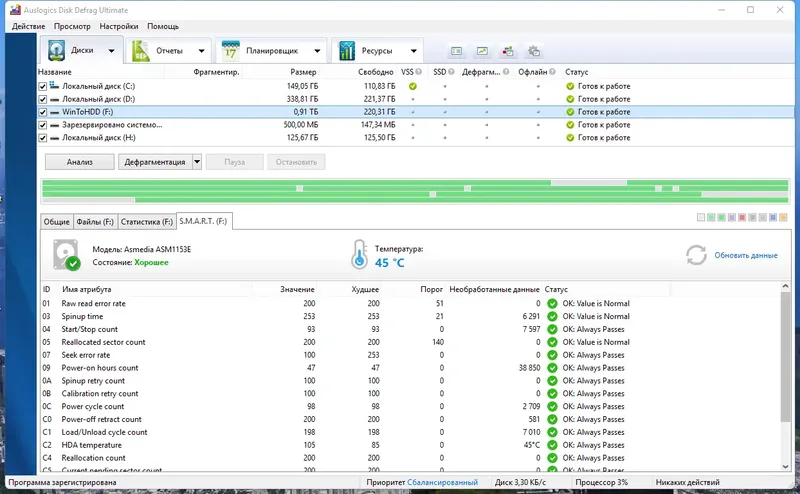The image size is (800, 494).
Task: Open the Помощь menu
Action: pyautogui.click(x=163, y=27)
